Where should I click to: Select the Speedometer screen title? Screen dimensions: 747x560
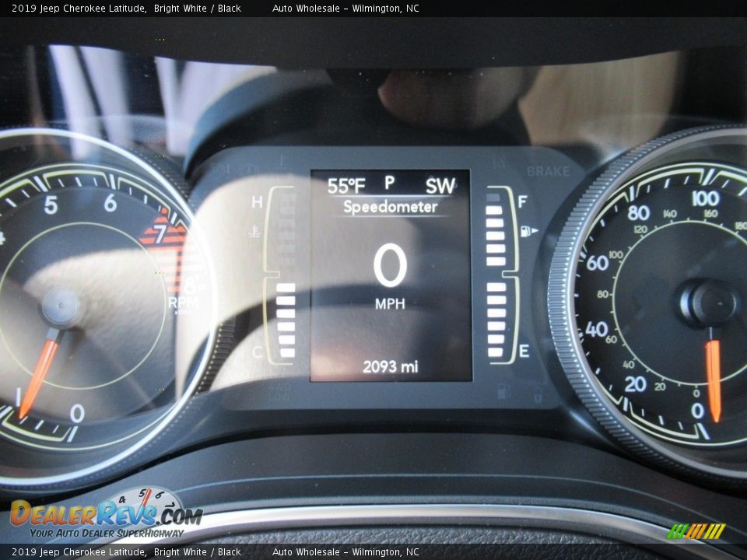[x=390, y=207]
